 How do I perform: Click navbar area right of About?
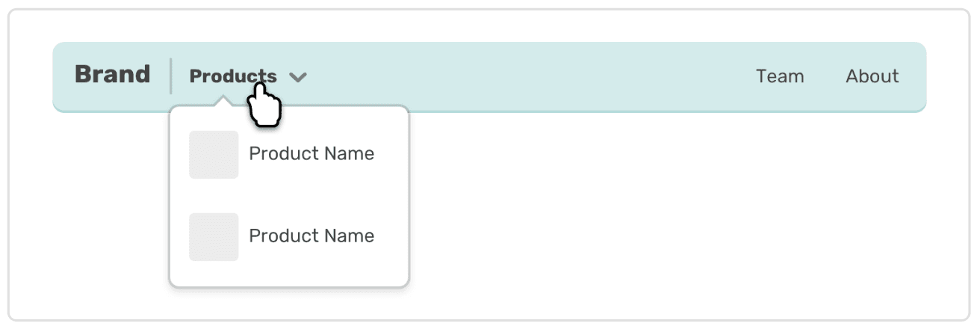(x=914, y=76)
